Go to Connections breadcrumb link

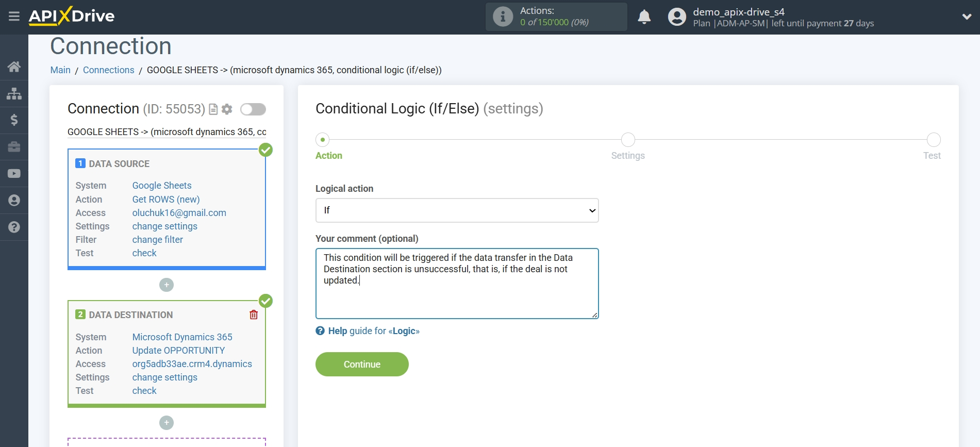pos(108,70)
